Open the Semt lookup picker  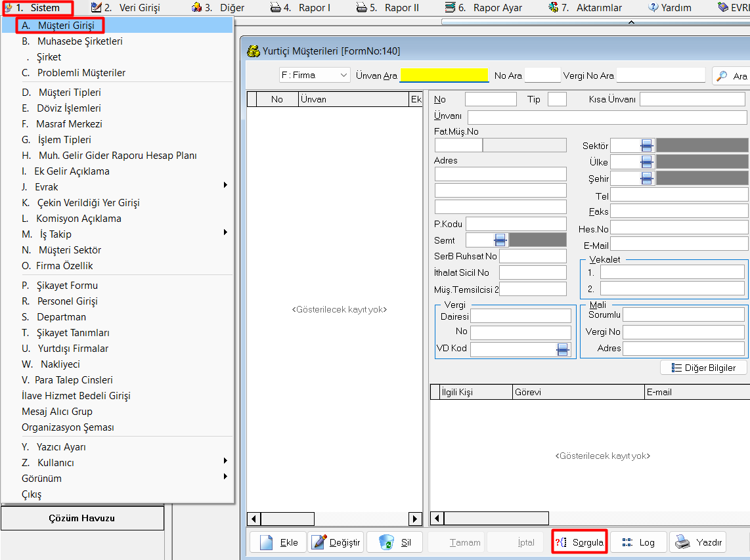[500, 240]
